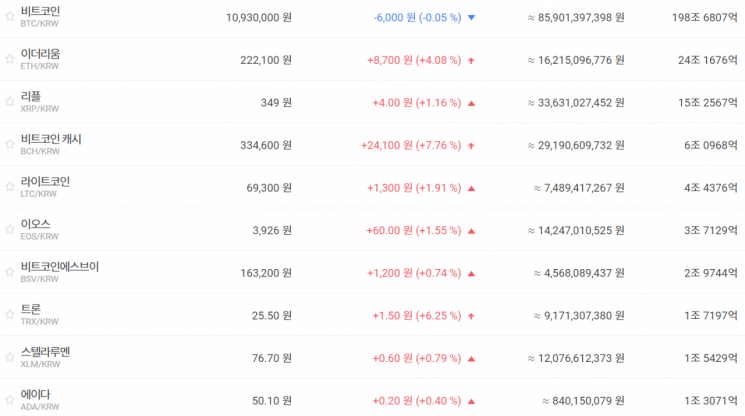Open the 리플 coin page

tap(30, 96)
